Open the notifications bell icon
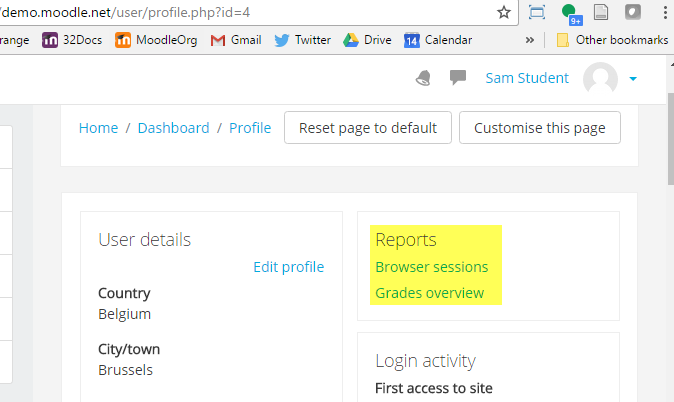This screenshot has height=402, width=674. 423,78
